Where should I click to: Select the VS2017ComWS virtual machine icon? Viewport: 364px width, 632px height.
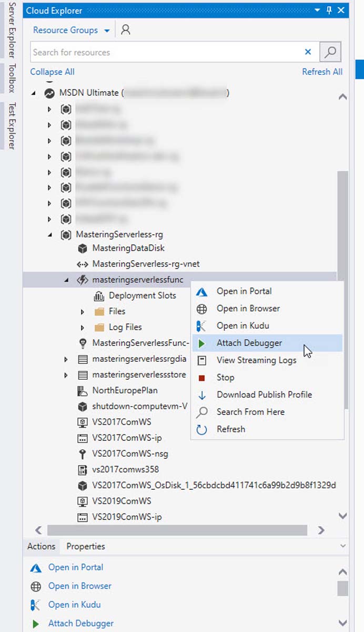coord(82,422)
